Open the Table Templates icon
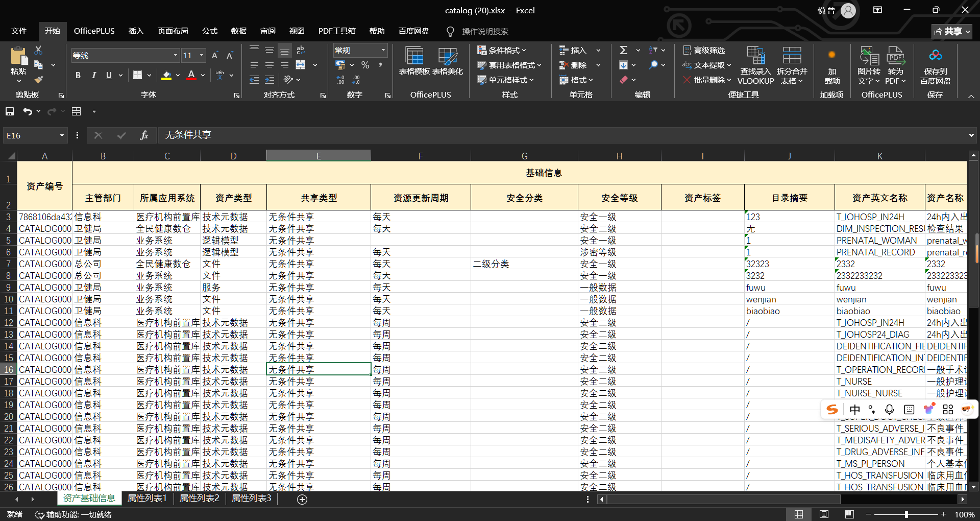This screenshot has height=521, width=980. [414, 56]
